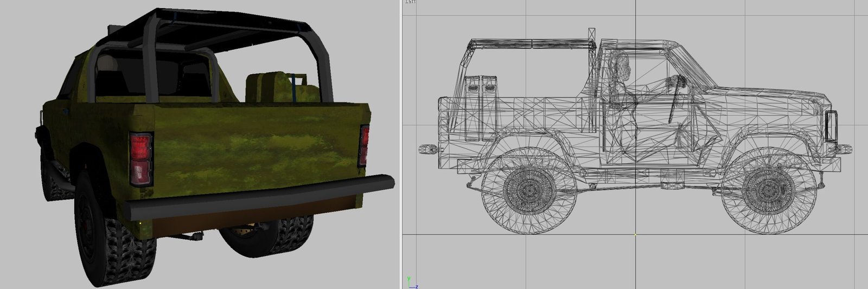Select the front wheel in the wireframe view
868x289 pixels.
[x=769, y=191]
